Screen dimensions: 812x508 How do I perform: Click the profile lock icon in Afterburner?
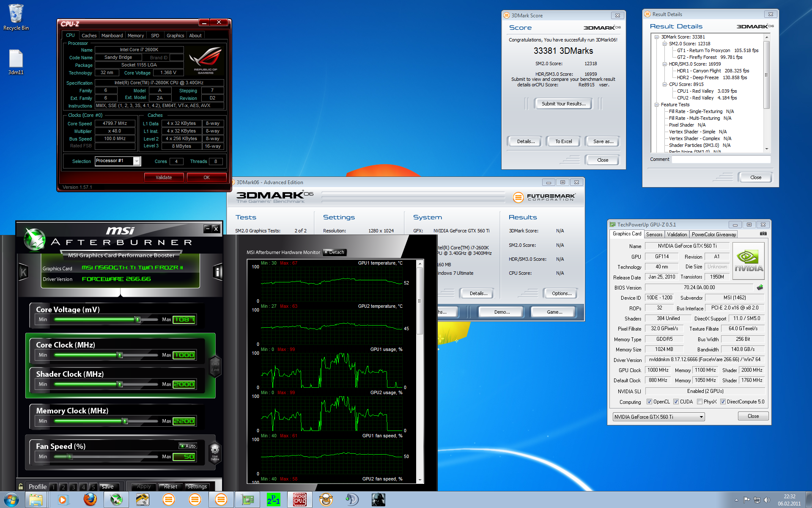pyautogui.click(x=20, y=486)
